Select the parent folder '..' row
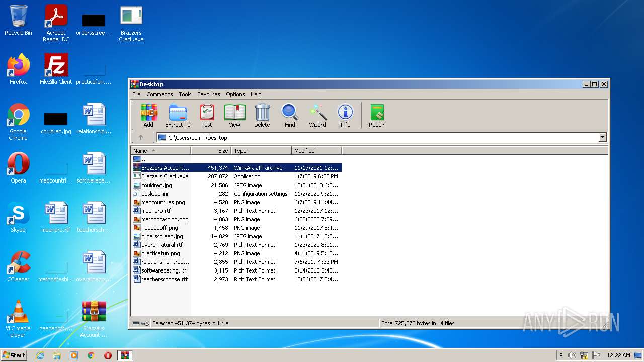This screenshot has height=362, width=644. (237, 159)
